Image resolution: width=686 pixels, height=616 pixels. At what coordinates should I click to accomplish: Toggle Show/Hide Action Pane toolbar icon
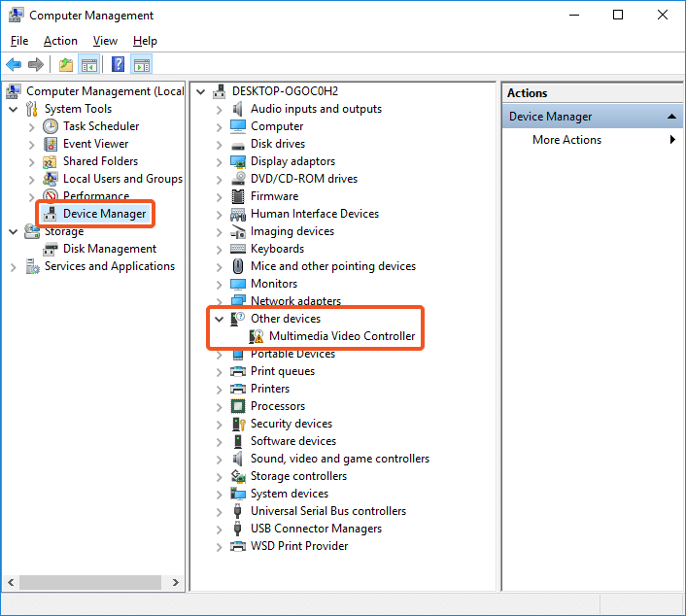pos(142,65)
